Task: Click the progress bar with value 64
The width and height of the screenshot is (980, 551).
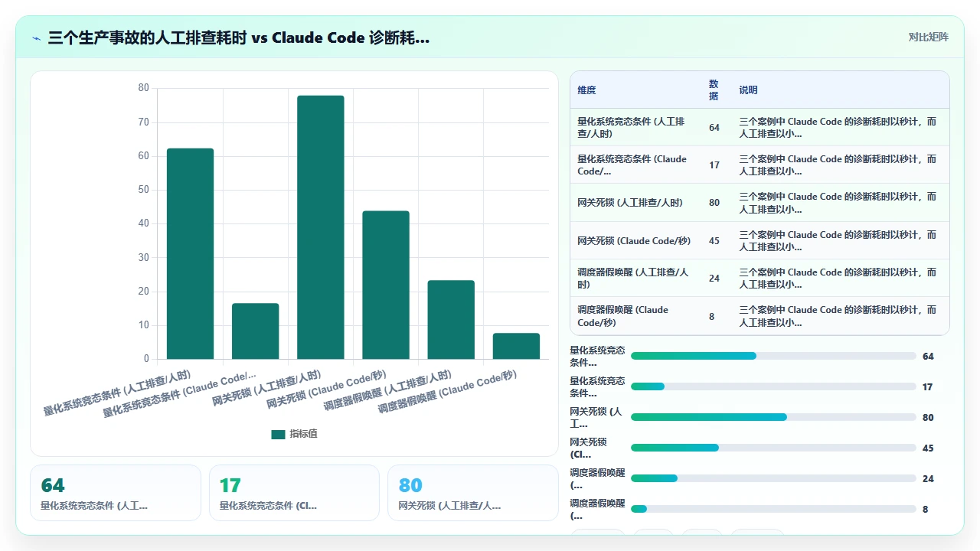Action: (x=773, y=356)
